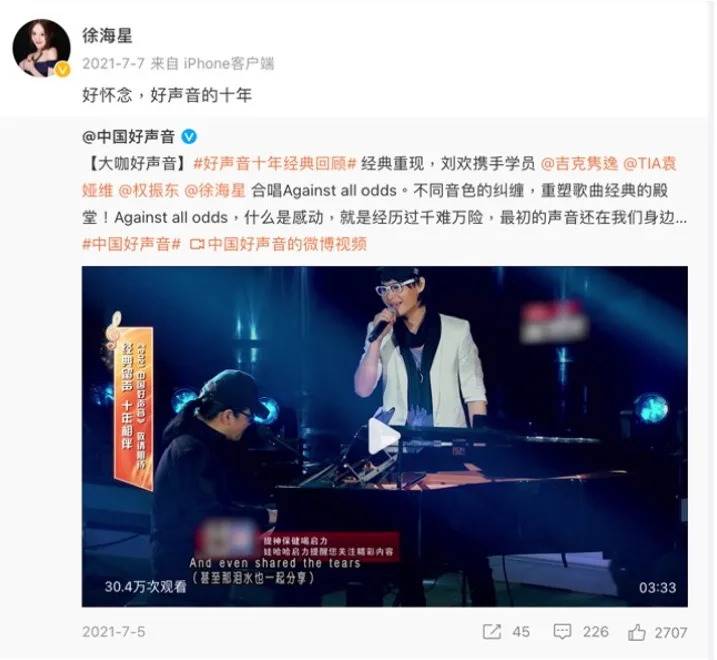Image resolution: width=717 pixels, height=660 pixels.
Task: Open mention @徐海星 in reposted text
Action: 215,190
